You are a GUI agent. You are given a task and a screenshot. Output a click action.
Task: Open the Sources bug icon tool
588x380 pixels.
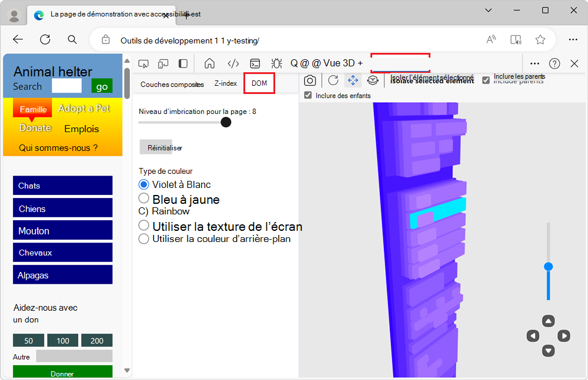(x=277, y=63)
